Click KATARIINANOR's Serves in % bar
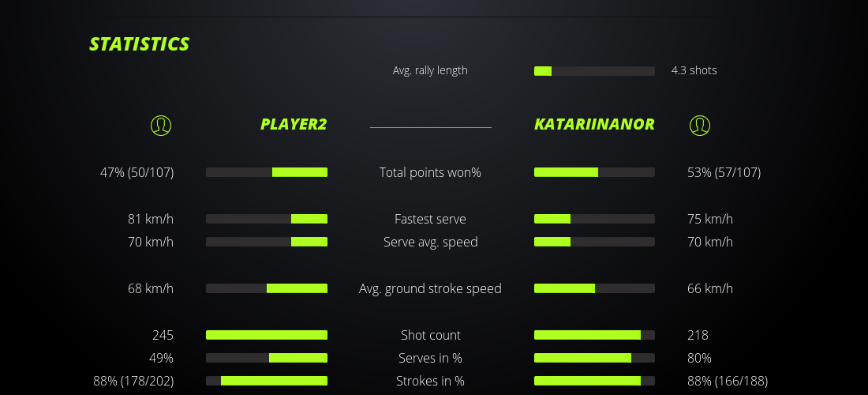The height and width of the screenshot is (395, 868). tap(594, 358)
